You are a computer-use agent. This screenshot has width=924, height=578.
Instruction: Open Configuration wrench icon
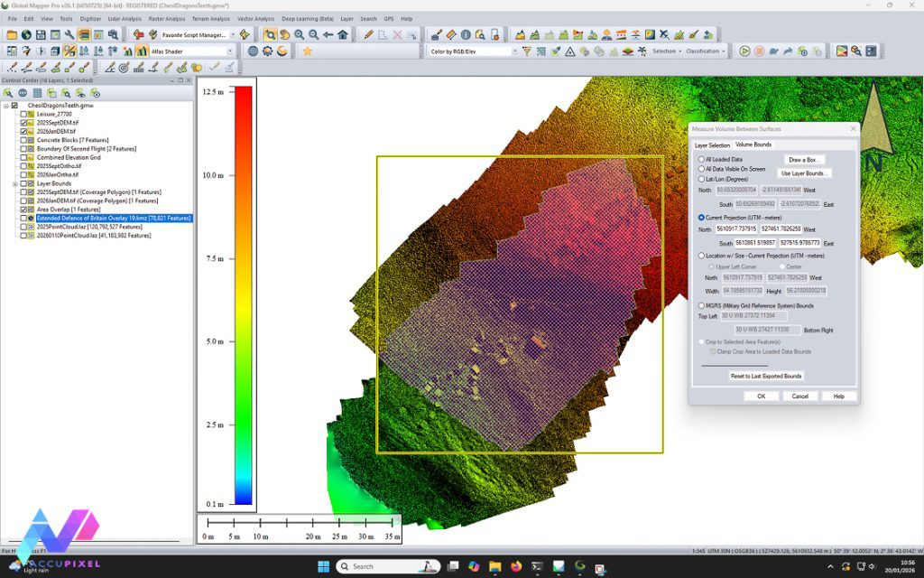click(x=69, y=35)
